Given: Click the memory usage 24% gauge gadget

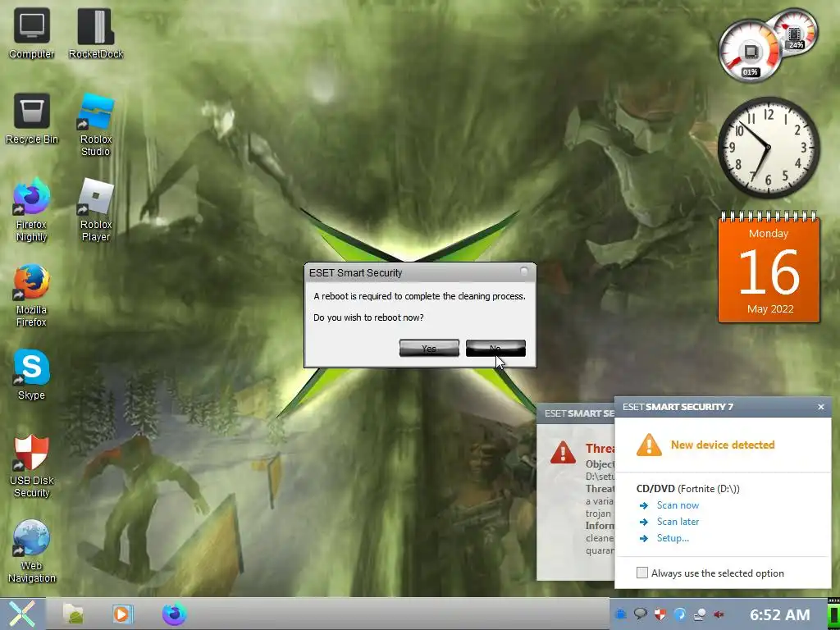Looking at the screenshot, I should (796, 31).
